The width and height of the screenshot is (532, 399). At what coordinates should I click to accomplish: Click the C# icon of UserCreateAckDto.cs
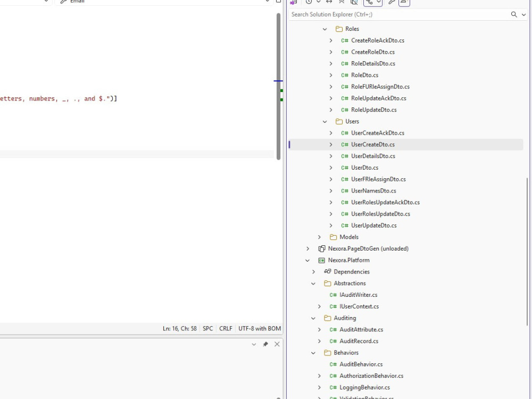tap(345, 132)
